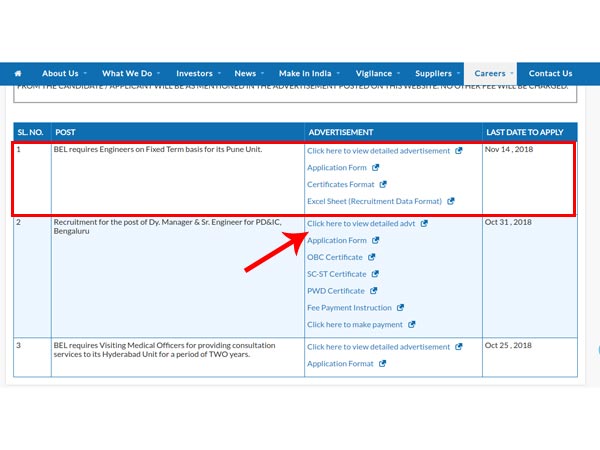Open the Application Format link
This screenshot has width=600, height=450.
[340, 364]
